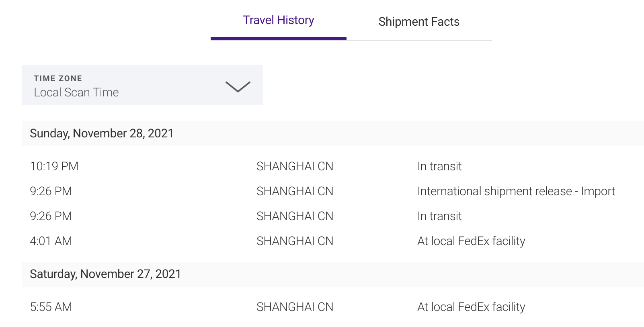Select the Saturday, November 27, 2021 header
The width and height of the screenshot is (644, 327).
click(105, 274)
